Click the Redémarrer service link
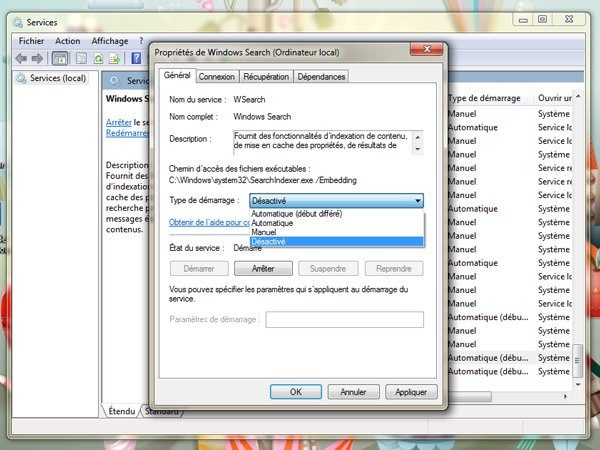 (127, 133)
